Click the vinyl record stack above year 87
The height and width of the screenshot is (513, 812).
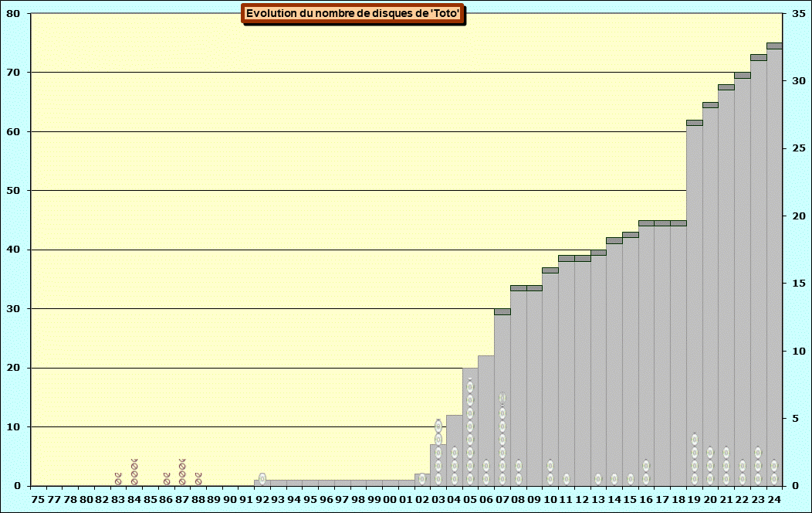[182, 472]
